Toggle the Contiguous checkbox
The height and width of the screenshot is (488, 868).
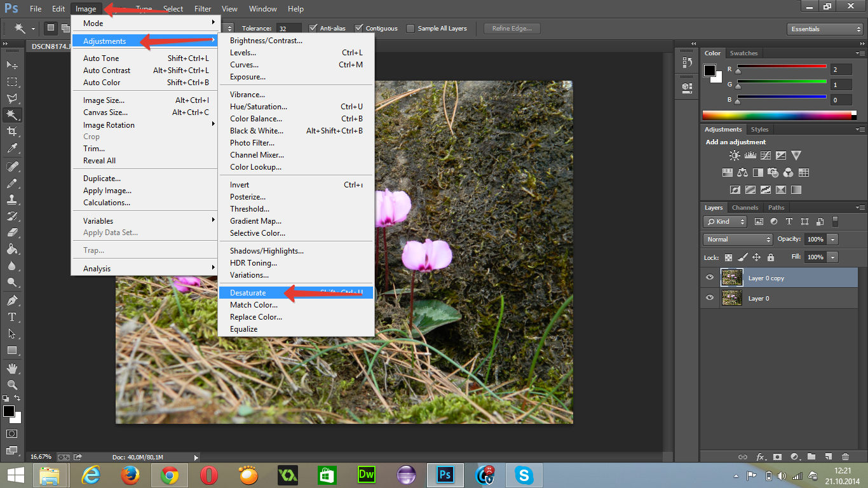[x=359, y=28]
